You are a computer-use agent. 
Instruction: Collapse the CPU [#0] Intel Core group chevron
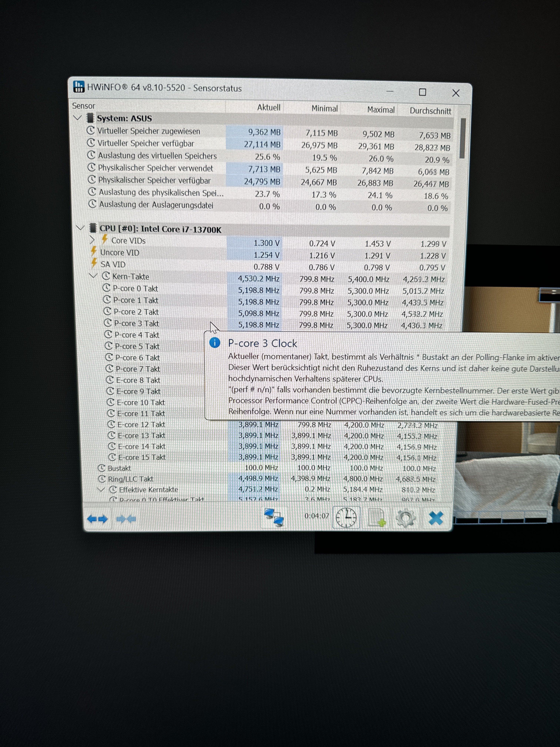pos(80,228)
